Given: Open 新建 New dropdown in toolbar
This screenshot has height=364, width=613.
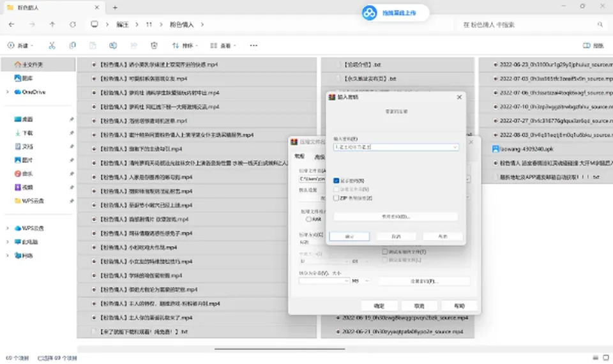Looking at the screenshot, I should point(20,45).
